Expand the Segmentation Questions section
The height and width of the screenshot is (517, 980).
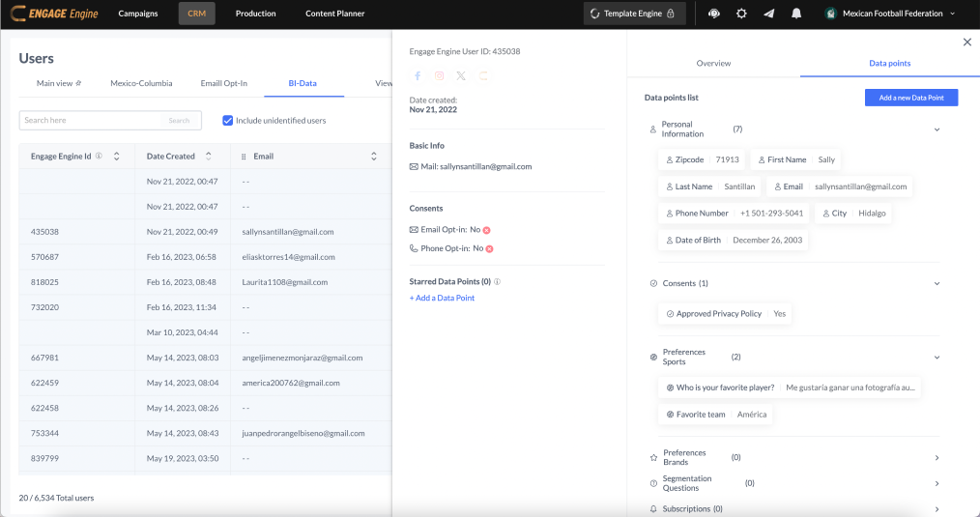pyautogui.click(x=937, y=483)
